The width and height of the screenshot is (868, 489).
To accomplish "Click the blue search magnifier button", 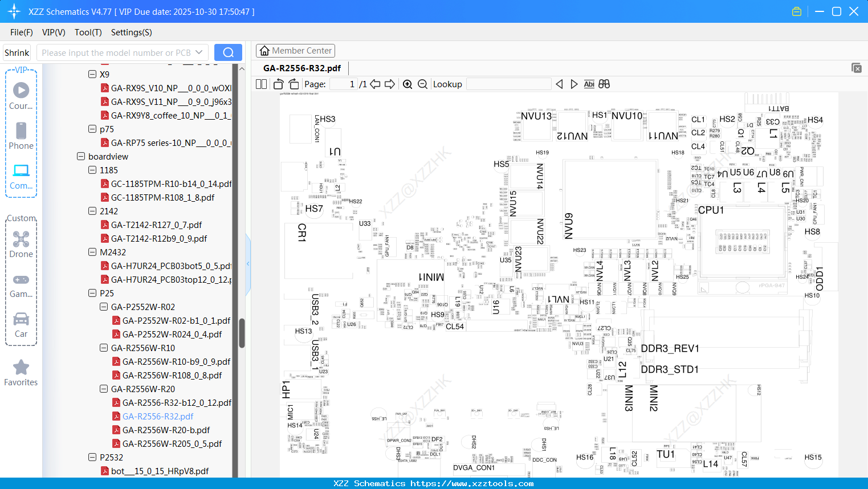I will (x=228, y=52).
